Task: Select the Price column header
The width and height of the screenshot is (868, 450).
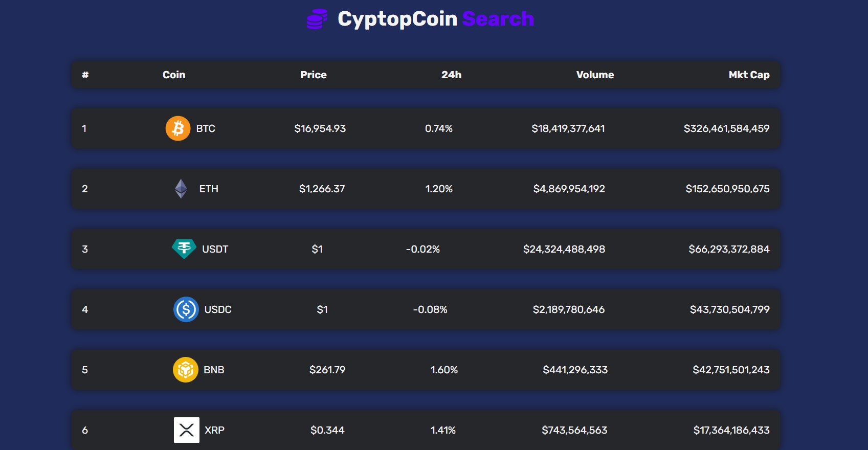Action: point(314,75)
